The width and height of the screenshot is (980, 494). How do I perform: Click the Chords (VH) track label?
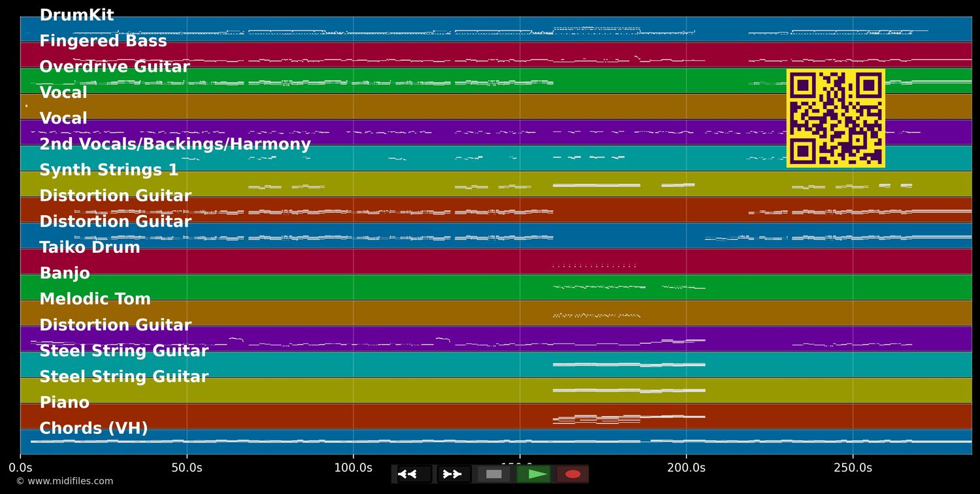(93, 429)
